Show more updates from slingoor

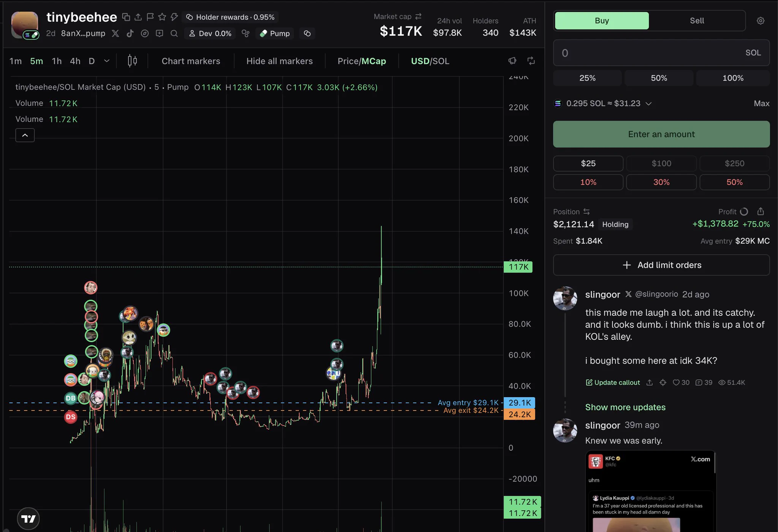625,407
